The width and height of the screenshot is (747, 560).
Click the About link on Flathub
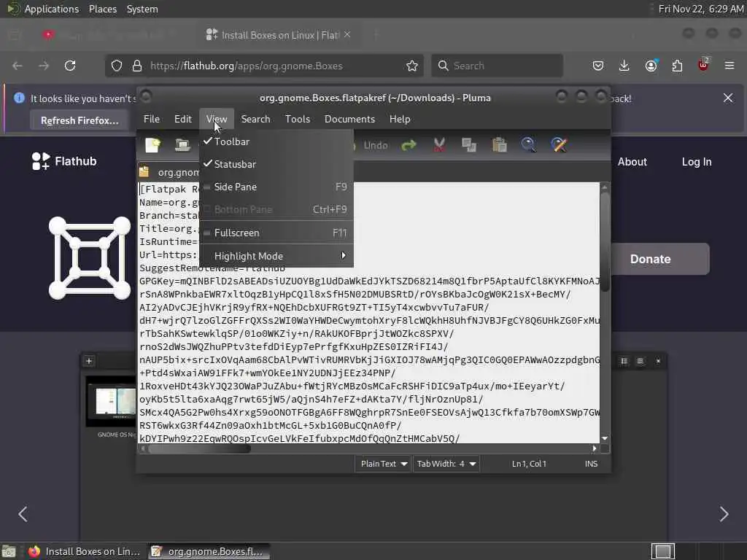point(632,162)
